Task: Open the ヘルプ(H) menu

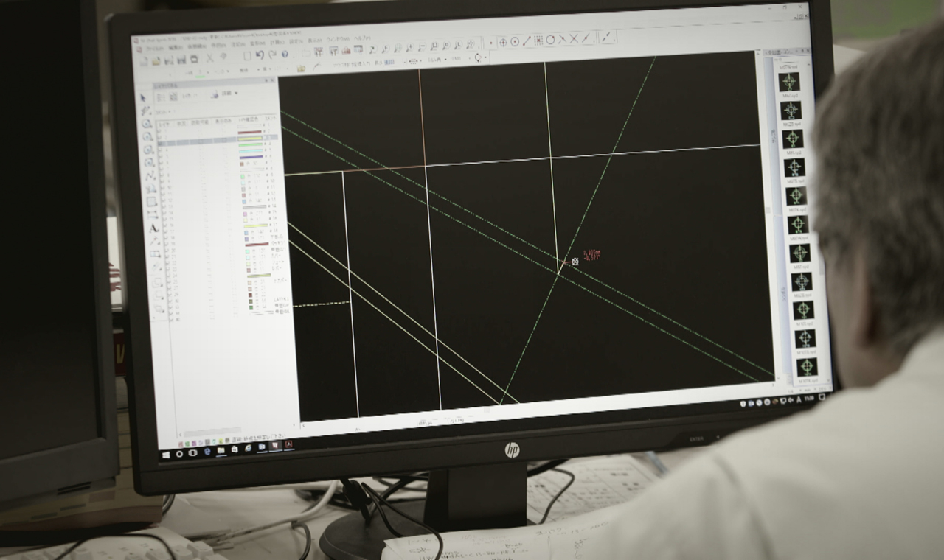Action: coord(362,38)
